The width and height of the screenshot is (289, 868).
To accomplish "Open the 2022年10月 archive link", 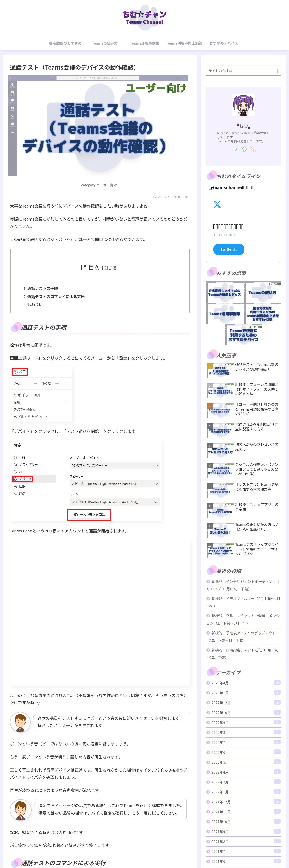I will tap(244, 713).
